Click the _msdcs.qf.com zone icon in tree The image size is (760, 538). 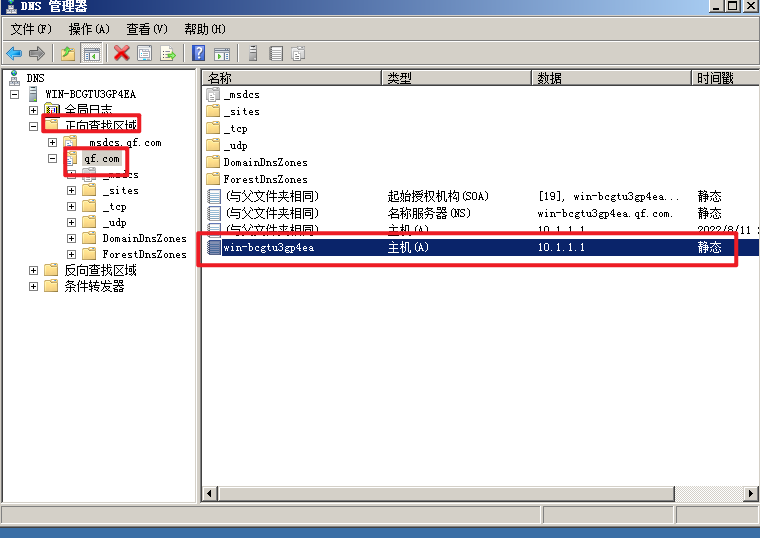(x=71, y=142)
